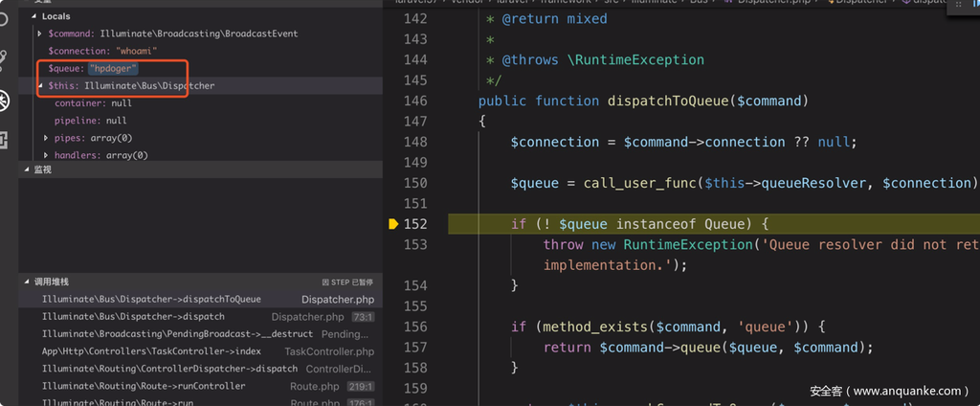This screenshot has width=980, height=406.
Task: Select the $connection "whoami" variable row
Action: click(x=102, y=51)
